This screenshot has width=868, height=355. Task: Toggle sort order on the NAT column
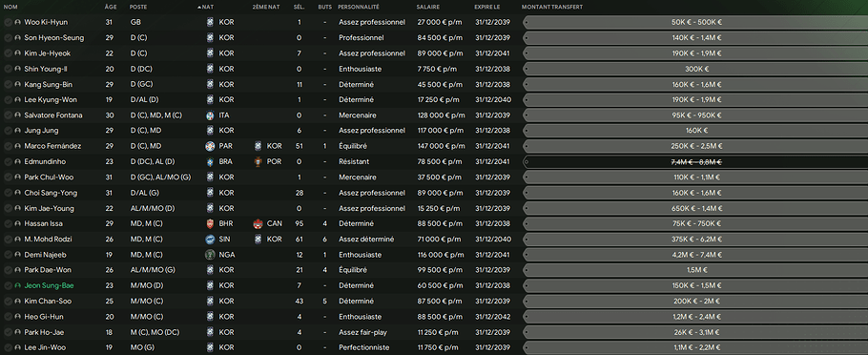pyautogui.click(x=206, y=8)
